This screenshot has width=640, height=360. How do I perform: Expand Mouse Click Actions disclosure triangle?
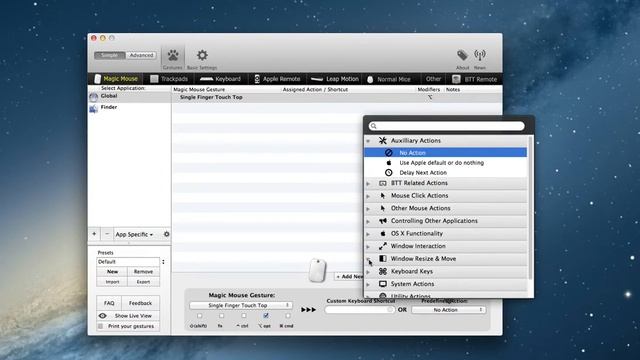[368, 196]
